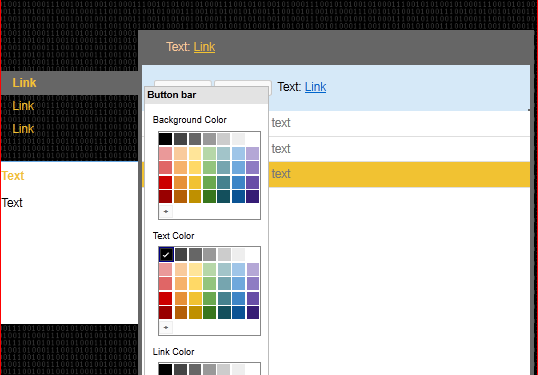
Task: Pick pale lavender in Background Color palette
Action: click(253, 153)
